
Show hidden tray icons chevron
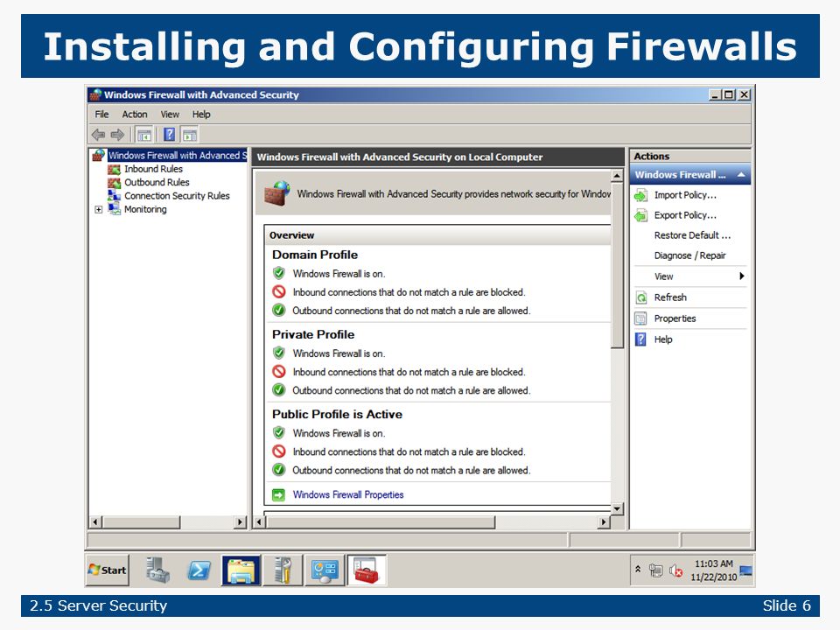coord(638,570)
